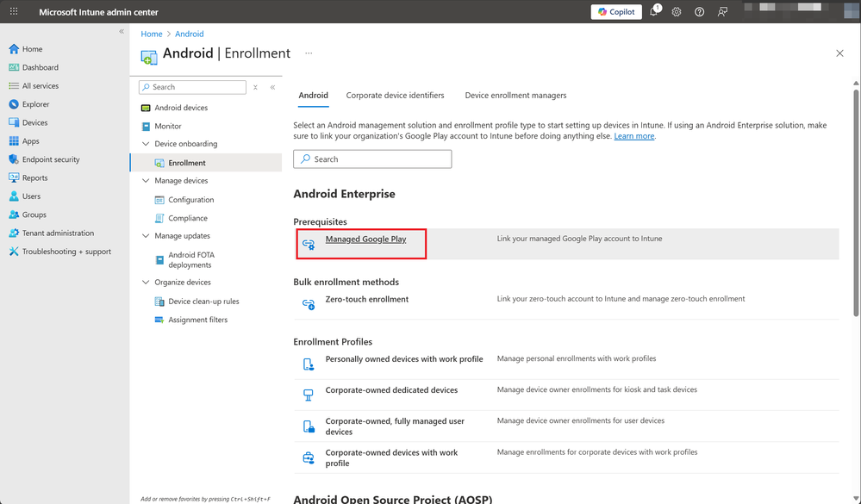Screen dimensions: 861x504
Task: Switch to Corporate device identifiers tab
Action: pos(395,96)
